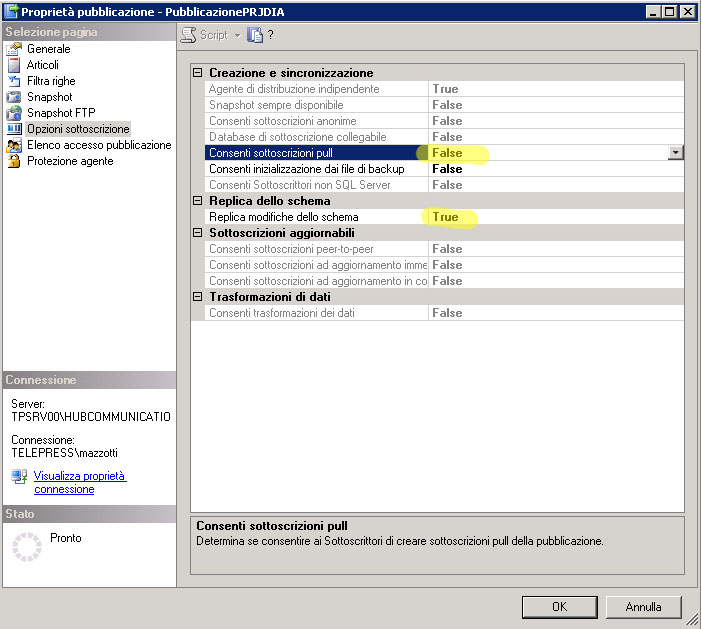Collapse the Replica dello schema section
Screen dimensions: 701x629
pyautogui.click(x=198, y=201)
